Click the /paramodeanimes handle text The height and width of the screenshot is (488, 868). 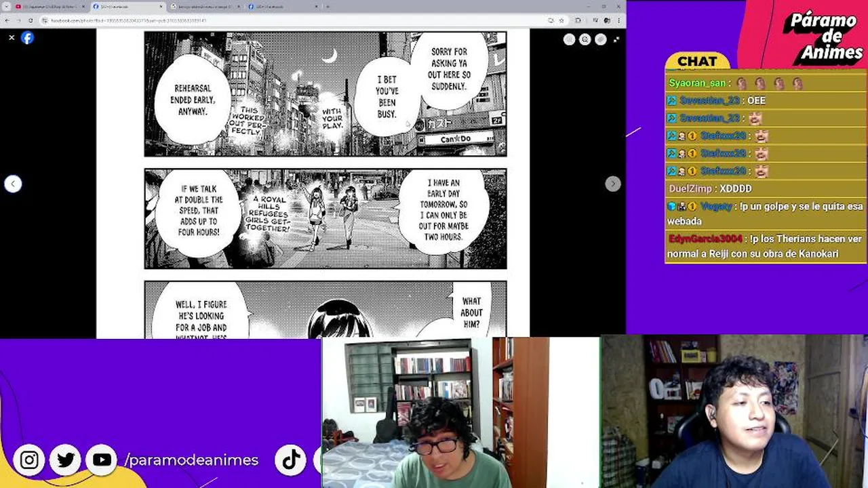click(191, 460)
